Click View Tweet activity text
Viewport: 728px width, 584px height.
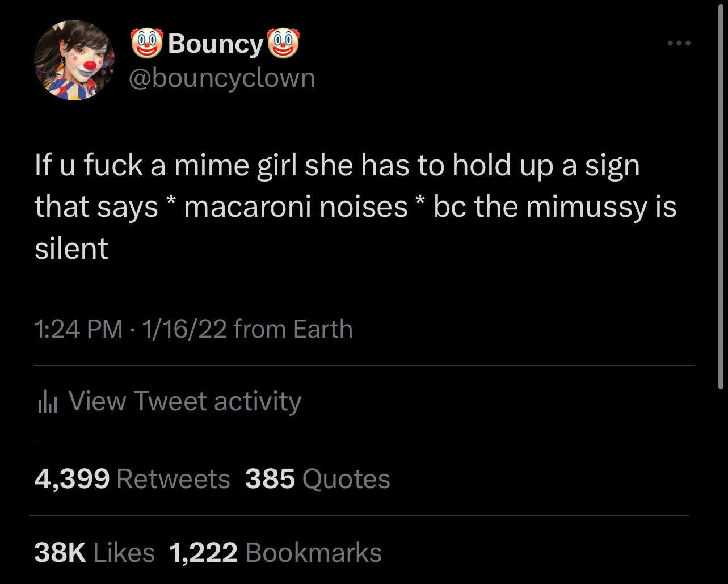point(184,401)
